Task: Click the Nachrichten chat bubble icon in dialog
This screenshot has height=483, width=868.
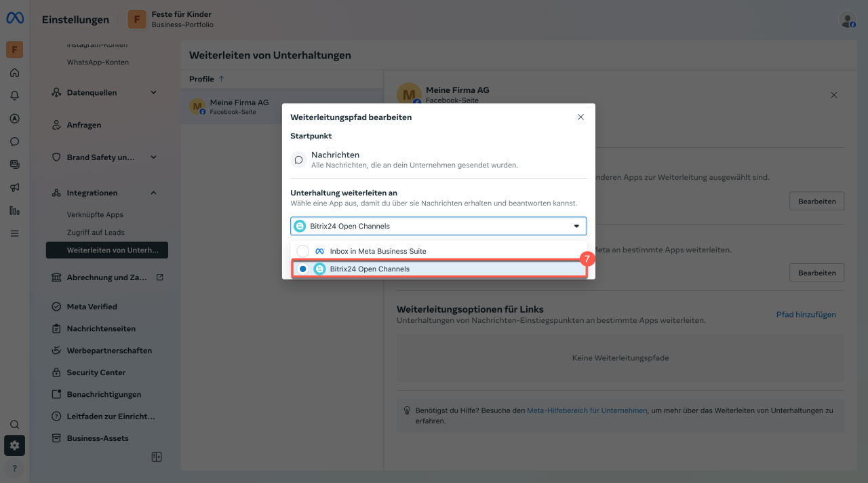Action: (298, 160)
